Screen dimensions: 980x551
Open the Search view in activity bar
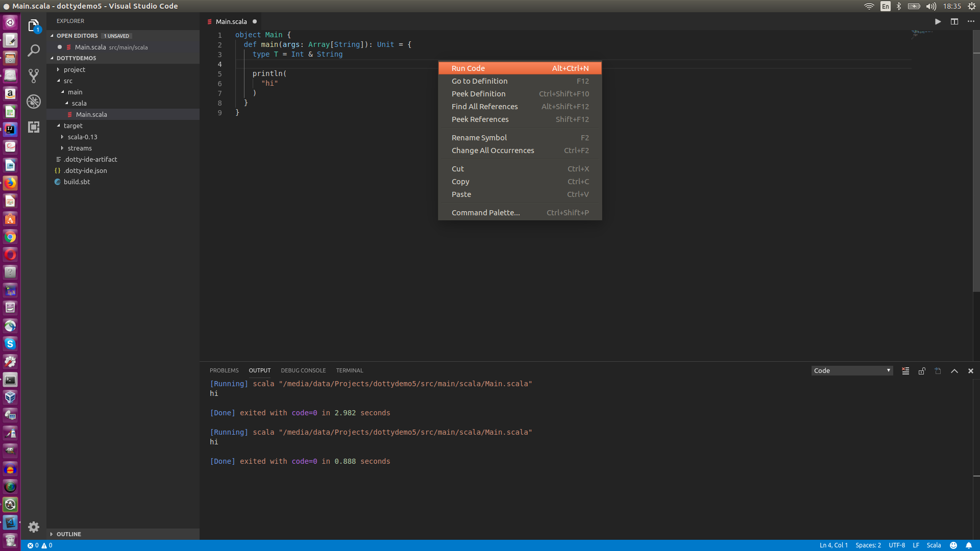point(34,51)
